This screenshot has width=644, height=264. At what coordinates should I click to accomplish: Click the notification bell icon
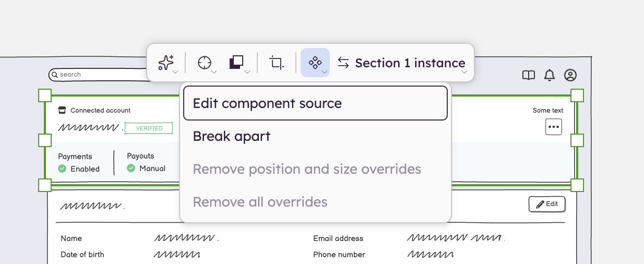[550, 75]
